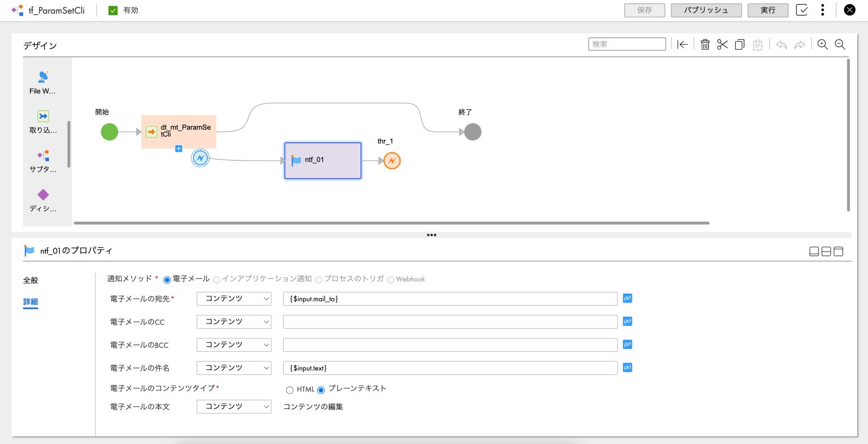Select プレーンテキスト content type
Screen dimensions: 868x444
click(x=321, y=390)
